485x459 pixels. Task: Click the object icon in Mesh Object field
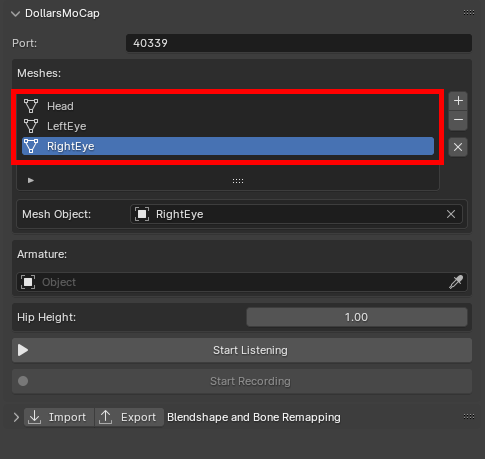tap(142, 214)
